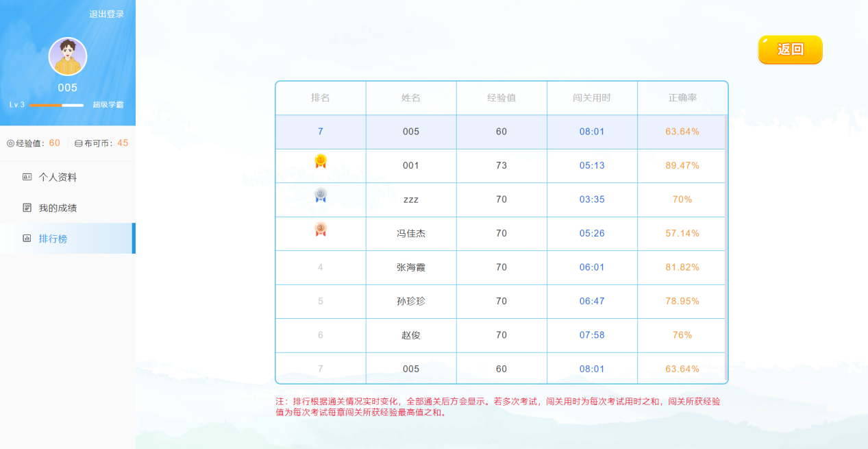The height and width of the screenshot is (449, 868).
Task: Click the gold medal first-place icon
Action: pos(320,161)
